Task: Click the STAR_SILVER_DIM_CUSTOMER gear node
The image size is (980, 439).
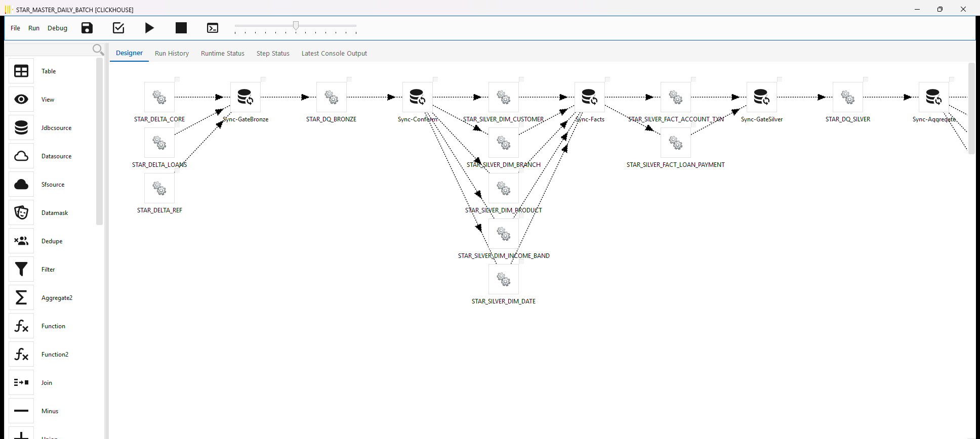Action: click(504, 97)
